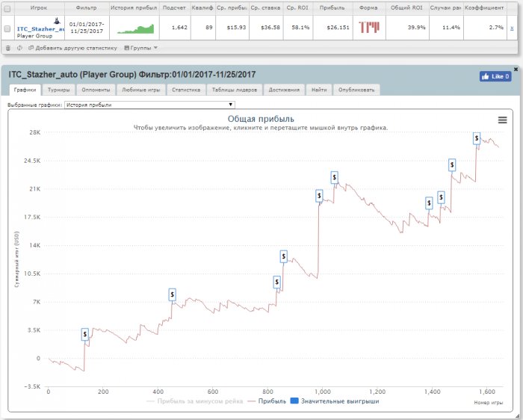Sort by the Общий ROI column header
The image size is (523, 420).
[406, 7]
